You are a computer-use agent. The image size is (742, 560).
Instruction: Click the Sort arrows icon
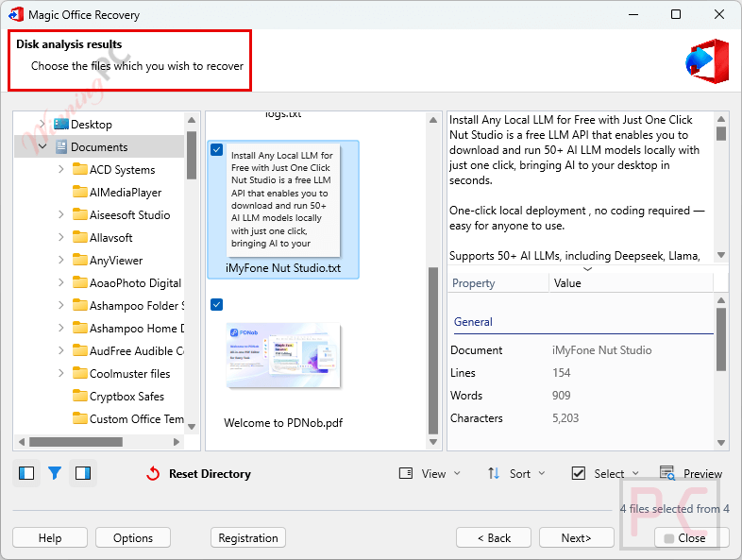point(494,473)
